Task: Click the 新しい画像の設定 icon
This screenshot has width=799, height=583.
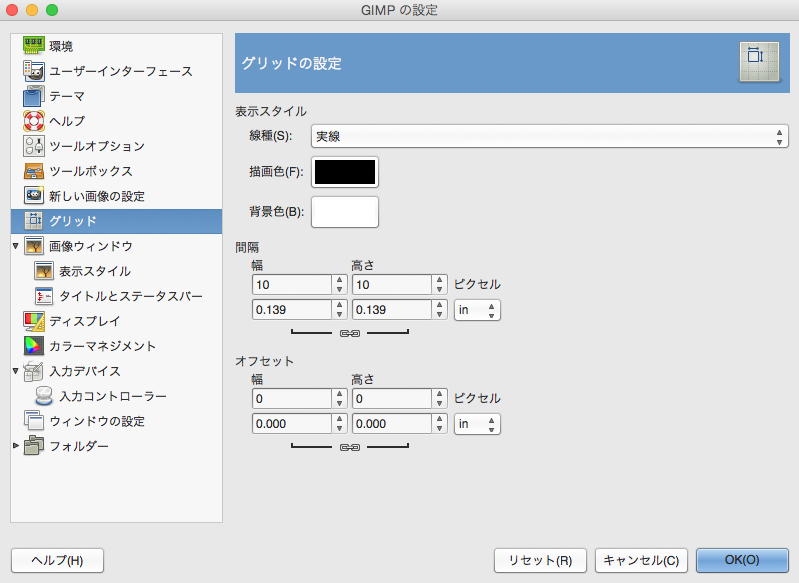Action: point(34,196)
